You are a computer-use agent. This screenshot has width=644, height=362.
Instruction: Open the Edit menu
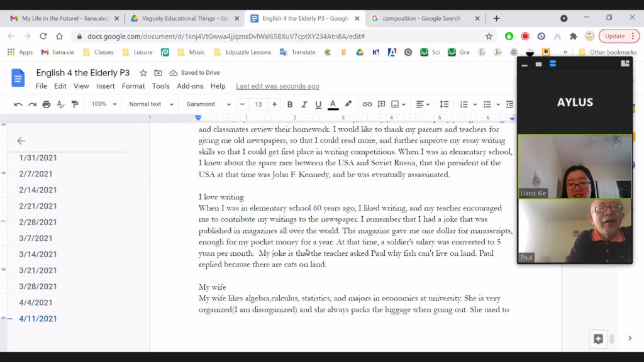click(60, 86)
